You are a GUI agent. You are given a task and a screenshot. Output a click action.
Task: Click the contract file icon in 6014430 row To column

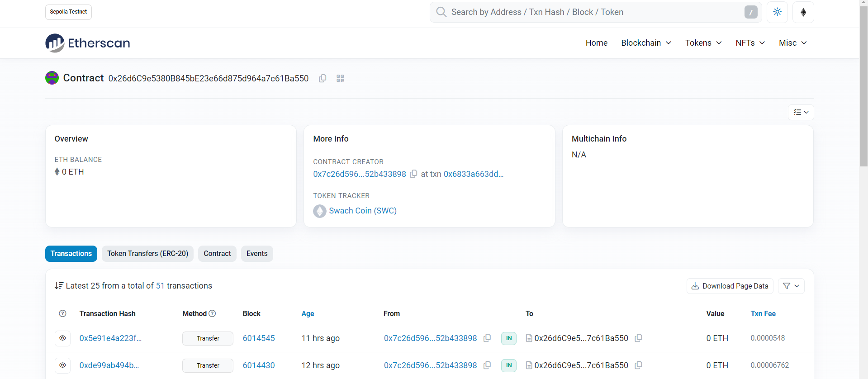point(529,365)
